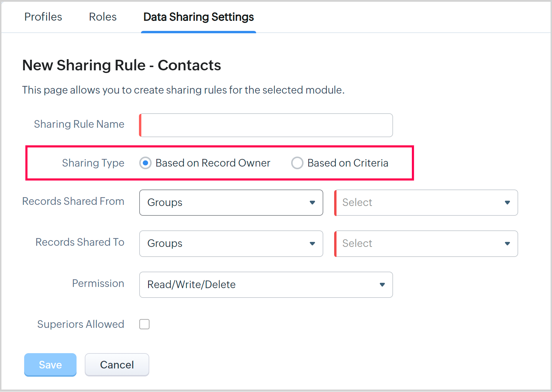Open the Roles tab
552x392 pixels.
(103, 17)
